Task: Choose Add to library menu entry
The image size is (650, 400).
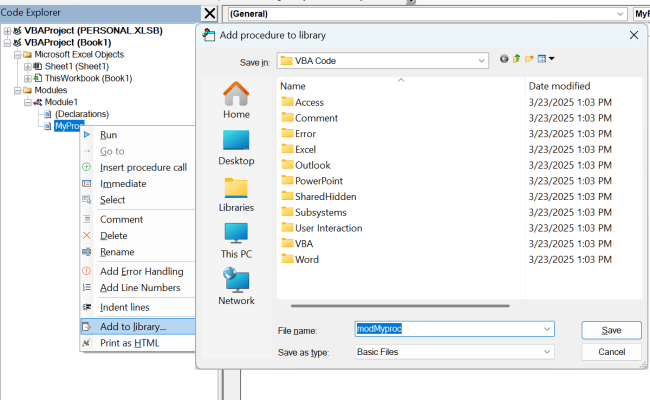Action: [137, 327]
